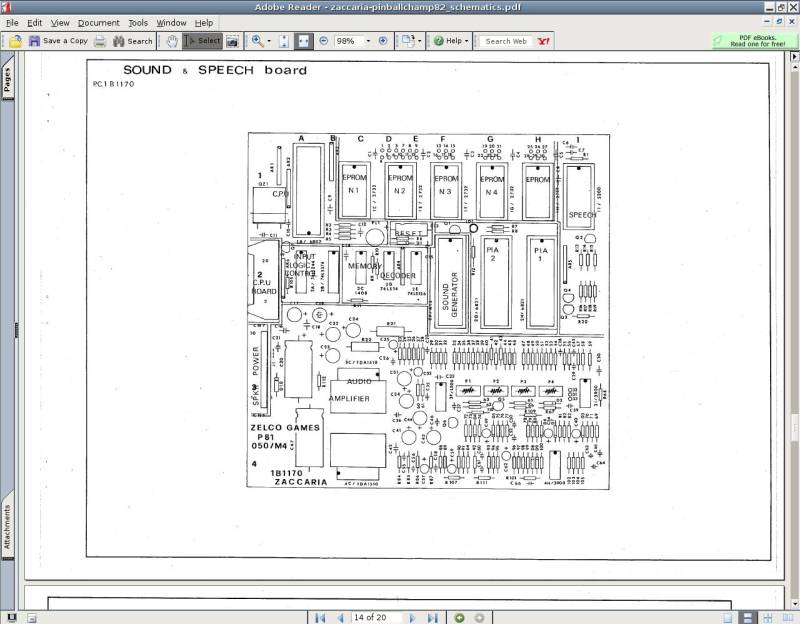Expand the Help toolbar dropdown

470,41
